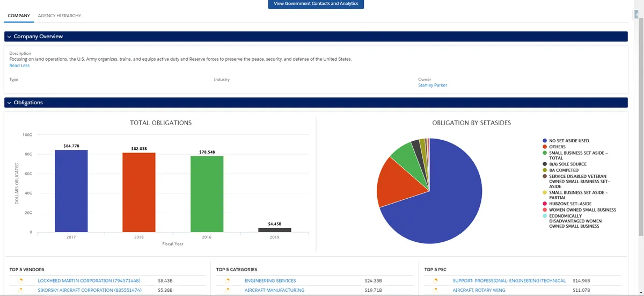Click the Obligation by Setasides chart title

pos(471,123)
